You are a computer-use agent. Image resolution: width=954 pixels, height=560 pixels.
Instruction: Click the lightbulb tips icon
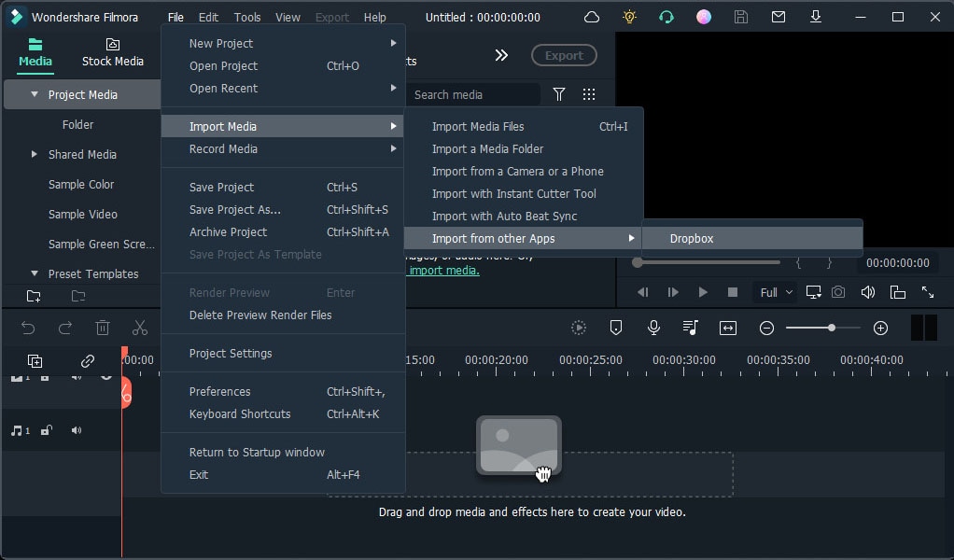(x=630, y=17)
